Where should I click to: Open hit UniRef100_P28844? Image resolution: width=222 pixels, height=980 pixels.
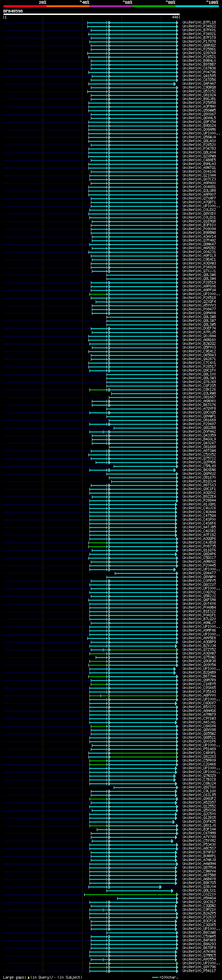[x=199, y=500]
